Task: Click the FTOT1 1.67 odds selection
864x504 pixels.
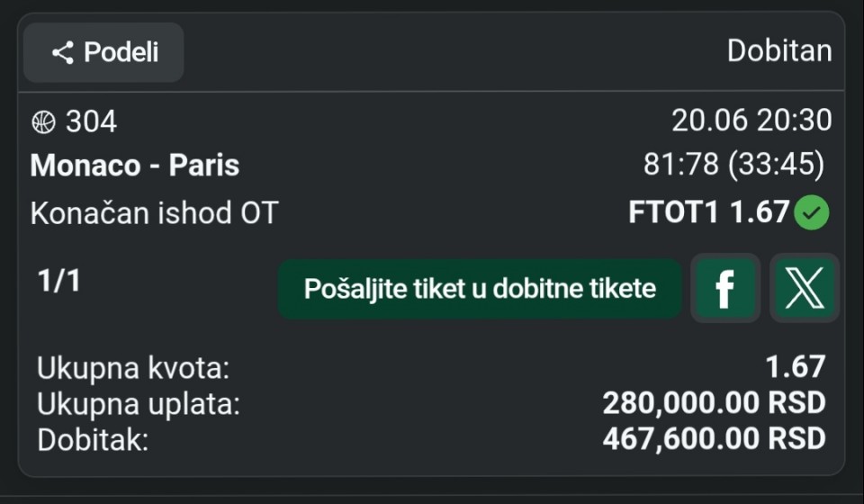Action: tap(708, 212)
